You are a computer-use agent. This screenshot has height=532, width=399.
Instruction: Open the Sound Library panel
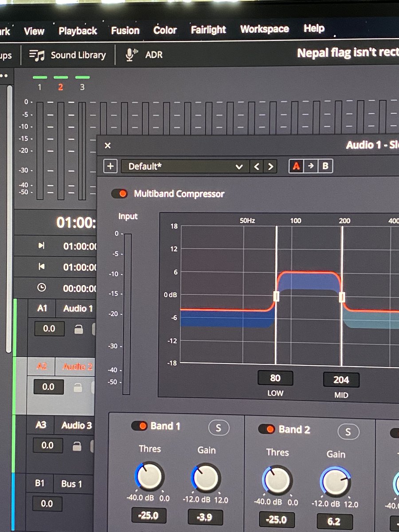tap(67, 55)
